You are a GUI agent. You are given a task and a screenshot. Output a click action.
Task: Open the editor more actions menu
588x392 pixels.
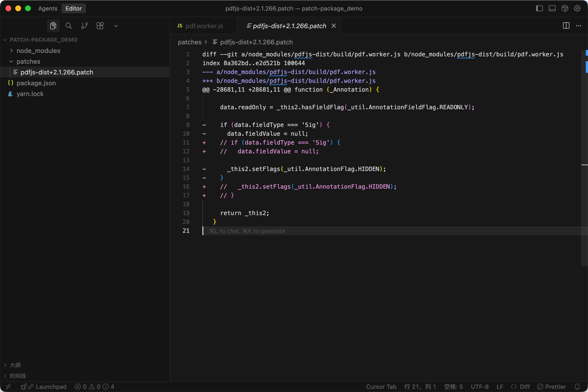tap(578, 26)
